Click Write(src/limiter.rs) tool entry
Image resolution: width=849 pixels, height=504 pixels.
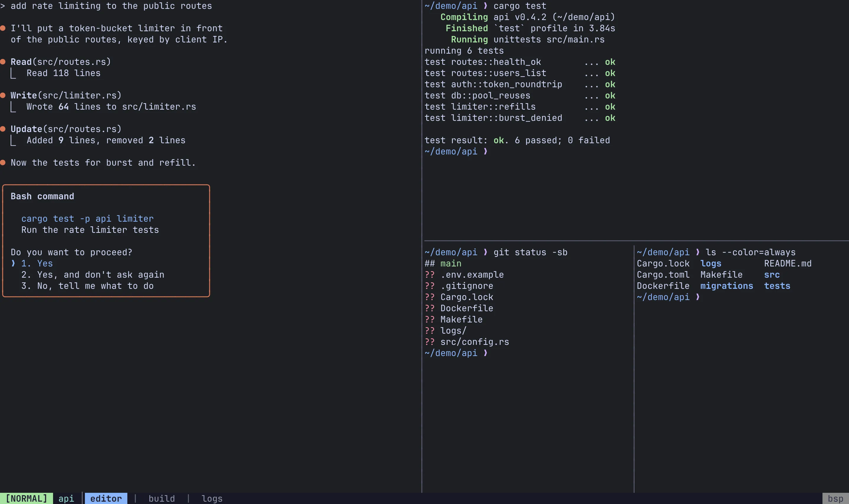click(66, 95)
